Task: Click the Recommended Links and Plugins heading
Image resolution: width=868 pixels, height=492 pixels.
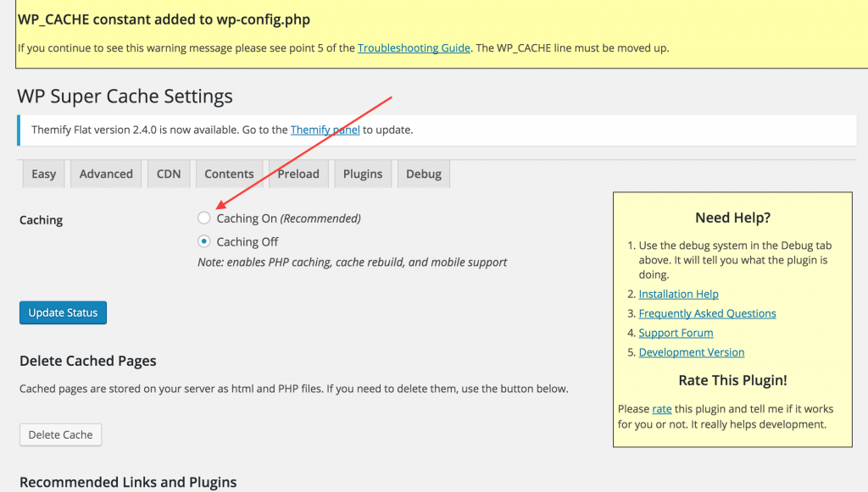Action: tap(128, 482)
